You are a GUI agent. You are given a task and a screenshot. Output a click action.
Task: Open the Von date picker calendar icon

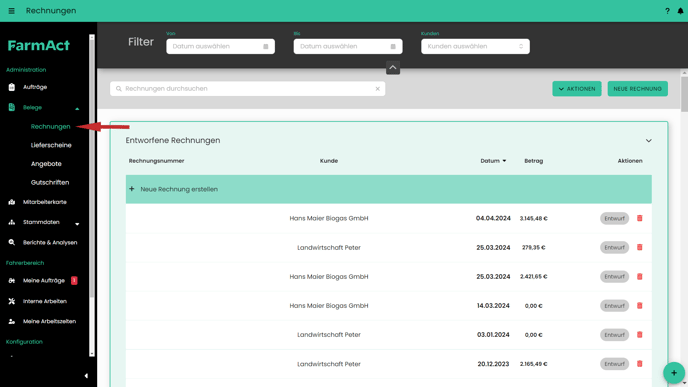tap(265, 47)
